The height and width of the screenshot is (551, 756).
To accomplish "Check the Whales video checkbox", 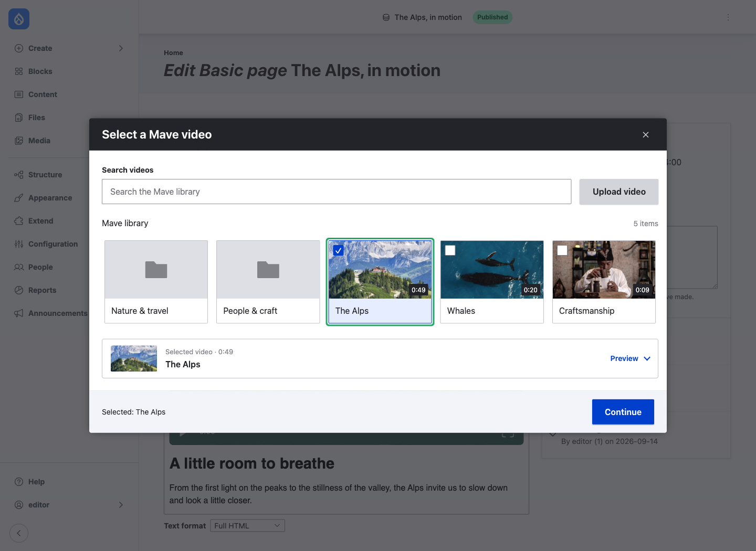I will [x=450, y=250].
